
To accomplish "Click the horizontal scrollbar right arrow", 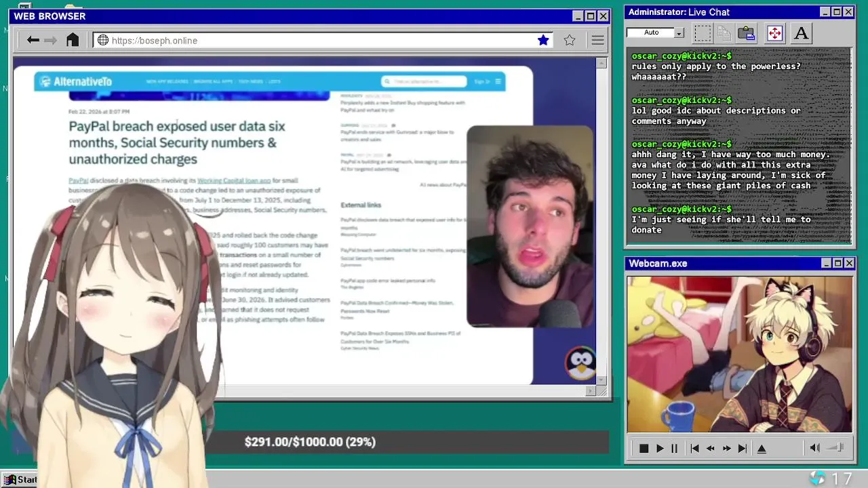I will 591,391.
